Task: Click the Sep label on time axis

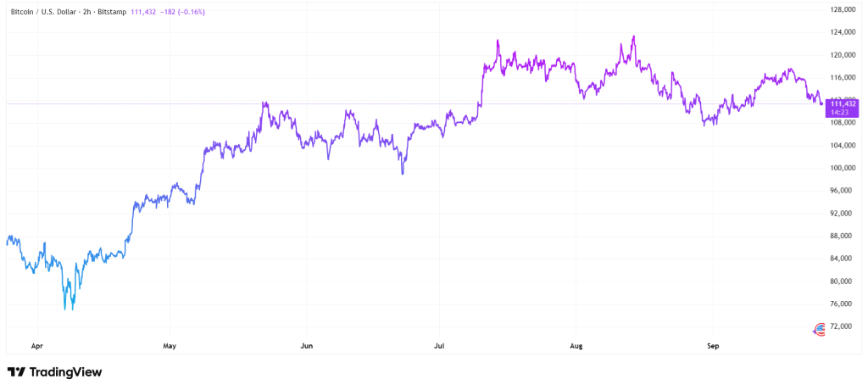Action: 713,346
